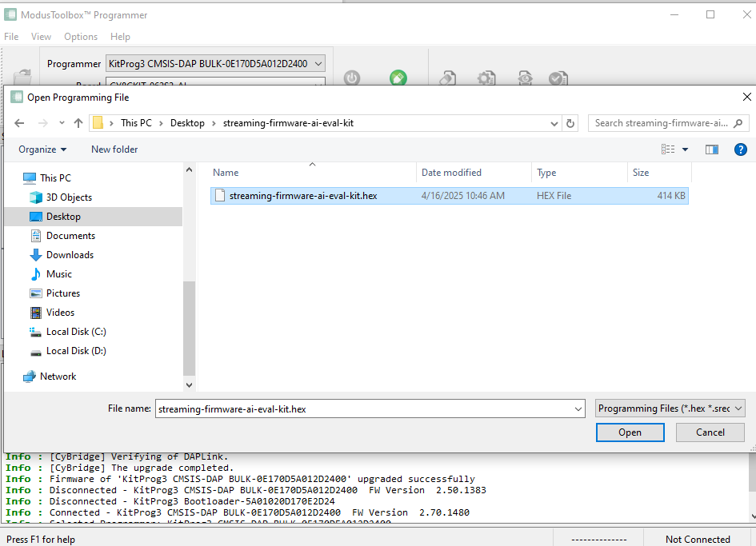
Task: Go back using the dialog's back arrow
Action: tap(19, 123)
